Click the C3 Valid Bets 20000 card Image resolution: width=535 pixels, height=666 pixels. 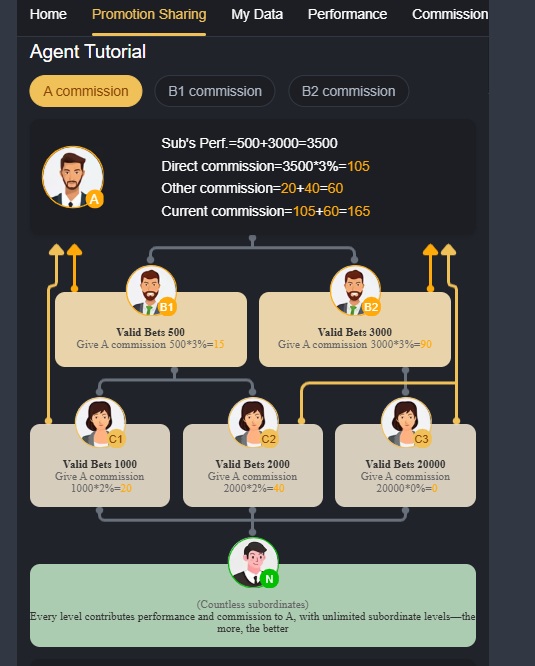(405, 465)
